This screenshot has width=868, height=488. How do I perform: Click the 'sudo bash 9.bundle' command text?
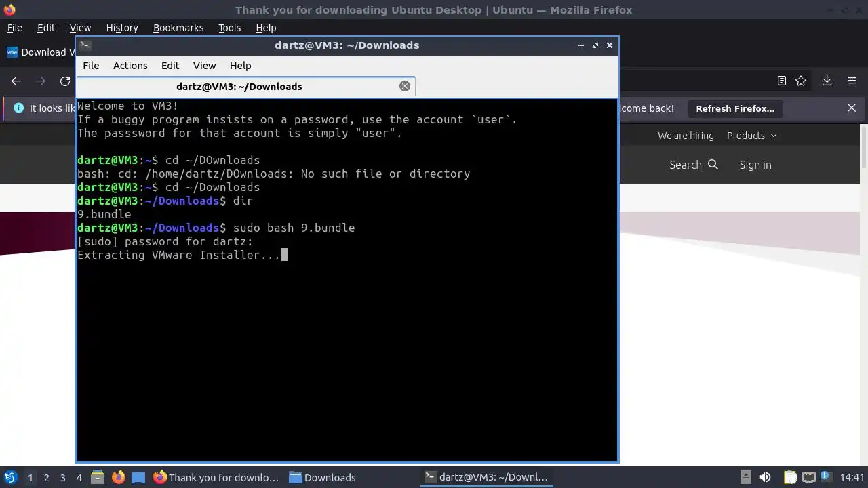pyautogui.click(x=294, y=228)
